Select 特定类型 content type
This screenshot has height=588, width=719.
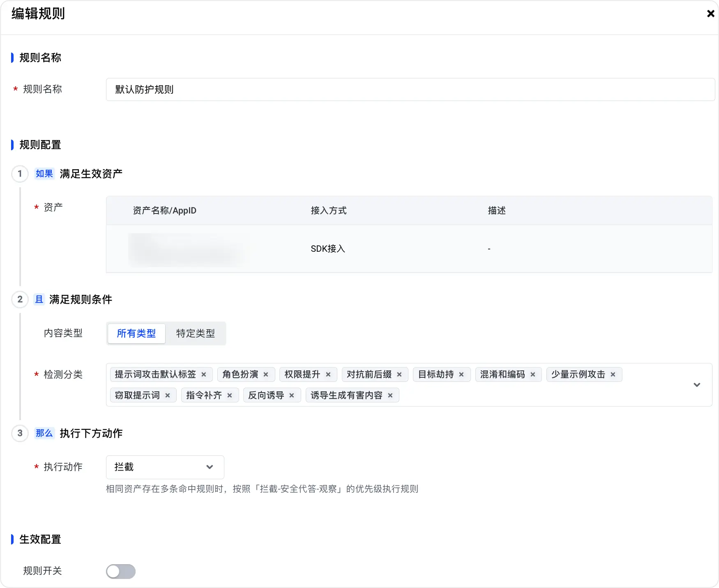(x=196, y=333)
